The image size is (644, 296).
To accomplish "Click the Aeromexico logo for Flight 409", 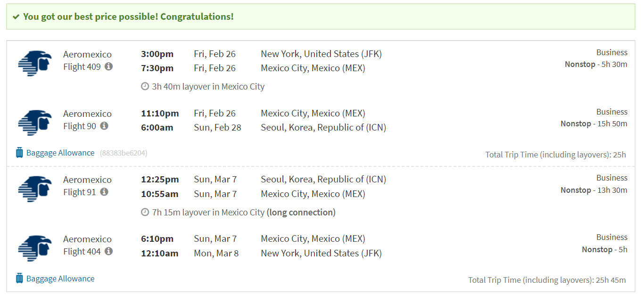I will pos(34,63).
